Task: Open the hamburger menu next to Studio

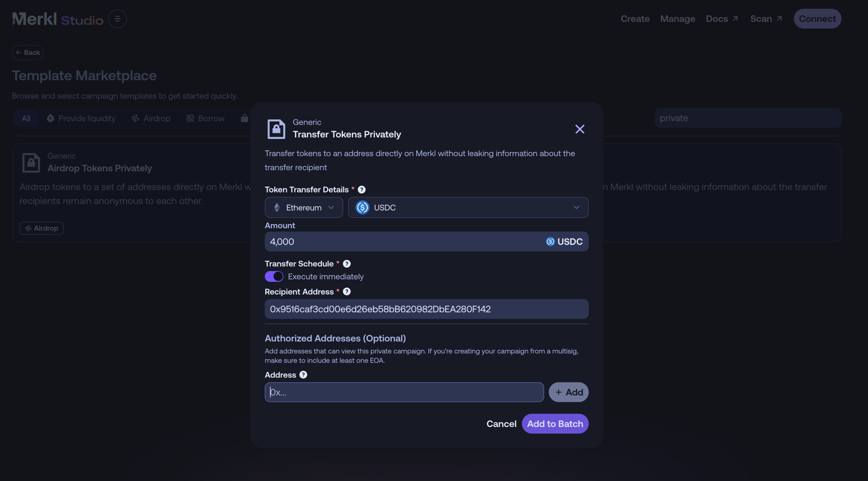Action: (118, 19)
